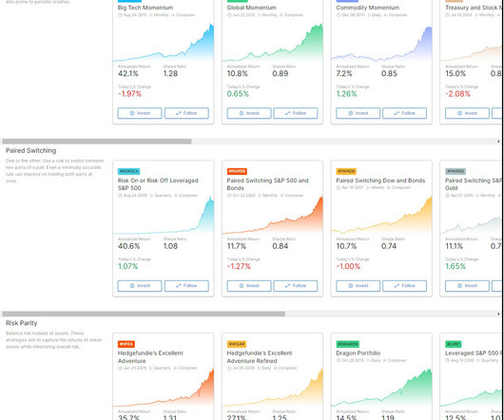Viewport: 504px width, 420px height.
Task: Select the 0.74 Sharpe ratio value
Action: tap(389, 246)
